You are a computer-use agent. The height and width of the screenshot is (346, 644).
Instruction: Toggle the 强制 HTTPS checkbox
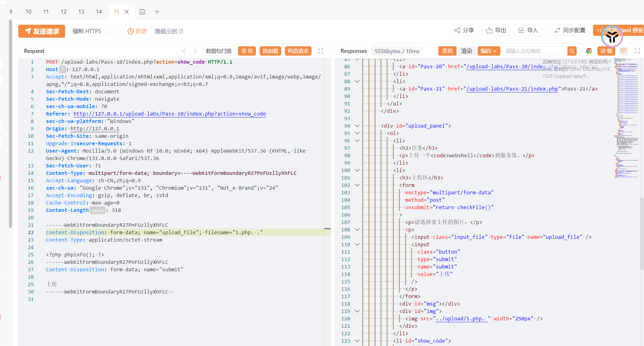pyautogui.click(x=108, y=31)
